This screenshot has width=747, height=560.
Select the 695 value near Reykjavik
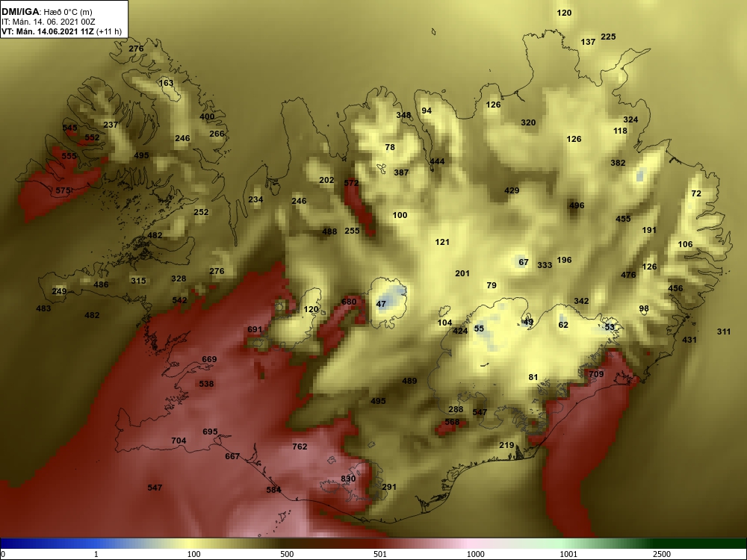(x=210, y=432)
